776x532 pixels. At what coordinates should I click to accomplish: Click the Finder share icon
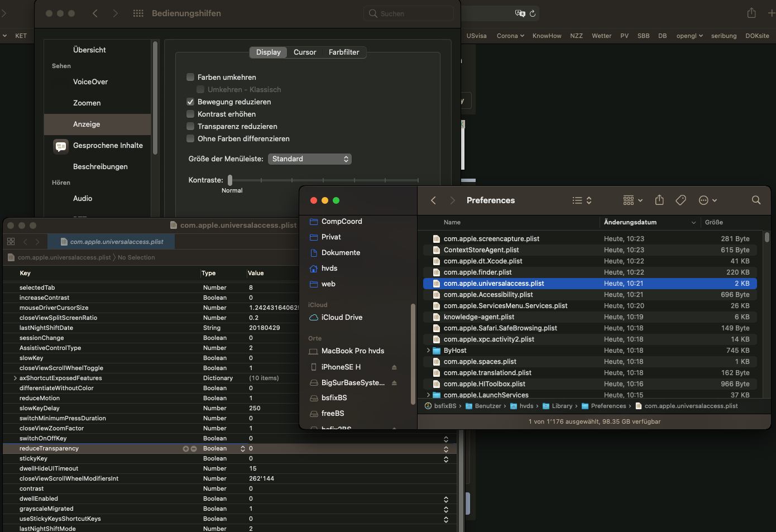click(659, 200)
